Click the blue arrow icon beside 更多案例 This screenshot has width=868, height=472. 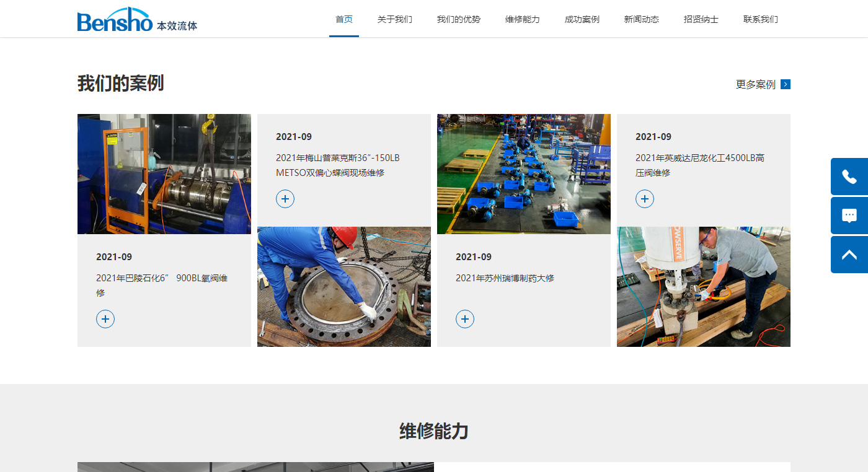coord(786,84)
